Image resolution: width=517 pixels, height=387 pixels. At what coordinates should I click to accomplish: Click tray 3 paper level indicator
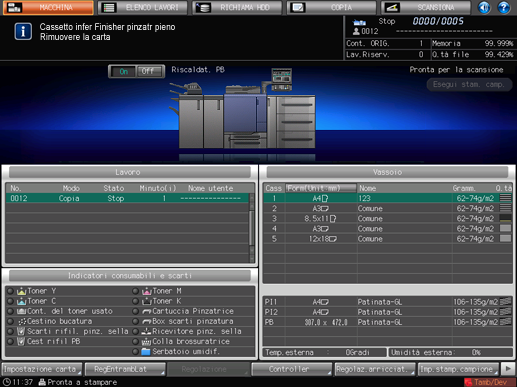pos(506,219)
